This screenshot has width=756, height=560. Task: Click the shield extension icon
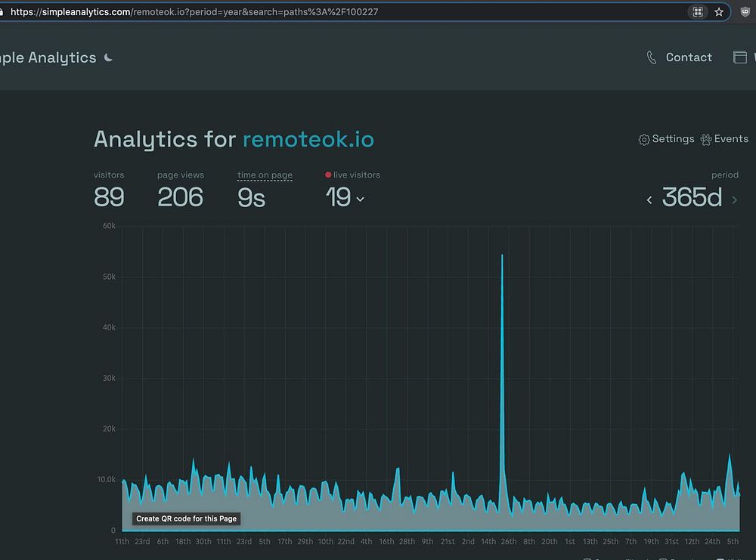coord(745,12)
